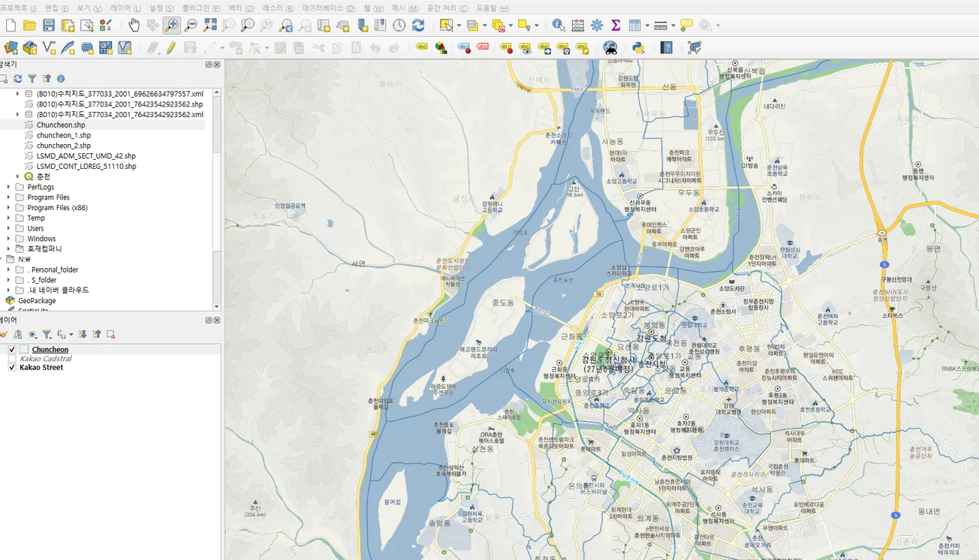Click the Zoom Full extent icon

[210, 26]
